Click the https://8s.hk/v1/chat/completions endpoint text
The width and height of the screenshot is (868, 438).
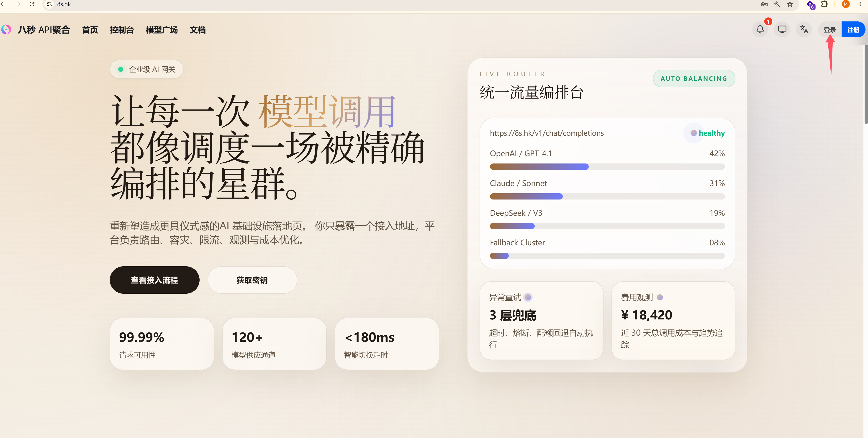point(547,133)
